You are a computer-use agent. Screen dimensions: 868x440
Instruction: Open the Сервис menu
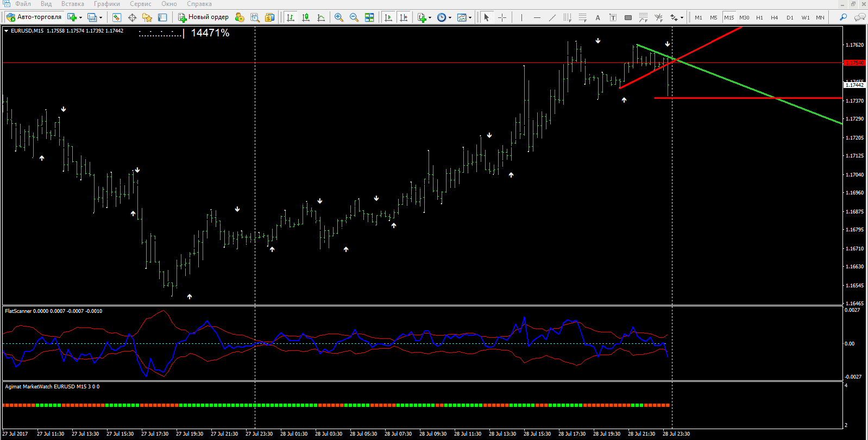(x=141, y=4)
